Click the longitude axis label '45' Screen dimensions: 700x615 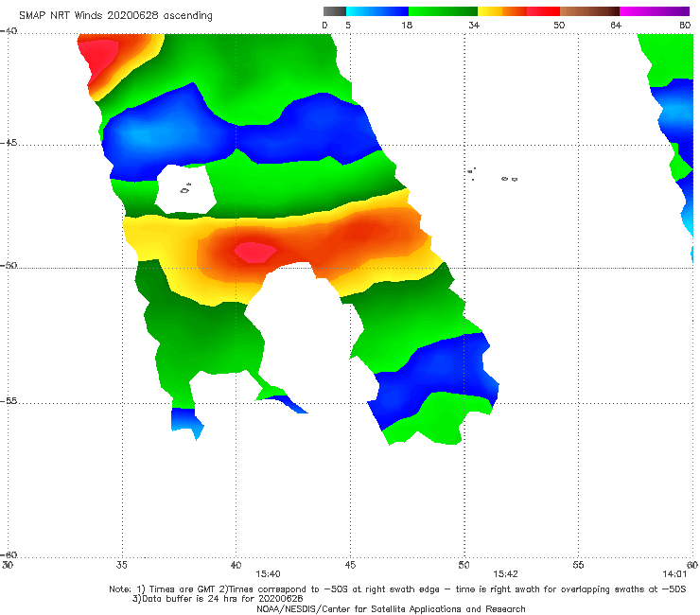(x=350, y=565)
